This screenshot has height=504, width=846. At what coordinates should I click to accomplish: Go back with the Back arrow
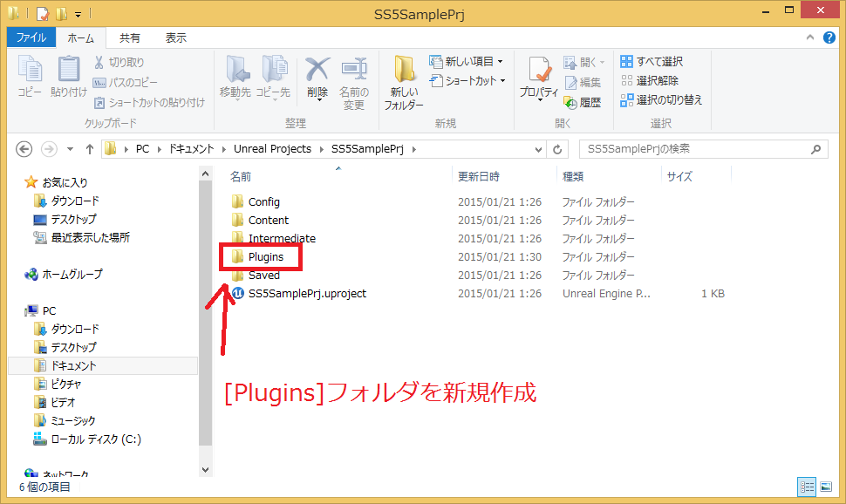[24, 149]
